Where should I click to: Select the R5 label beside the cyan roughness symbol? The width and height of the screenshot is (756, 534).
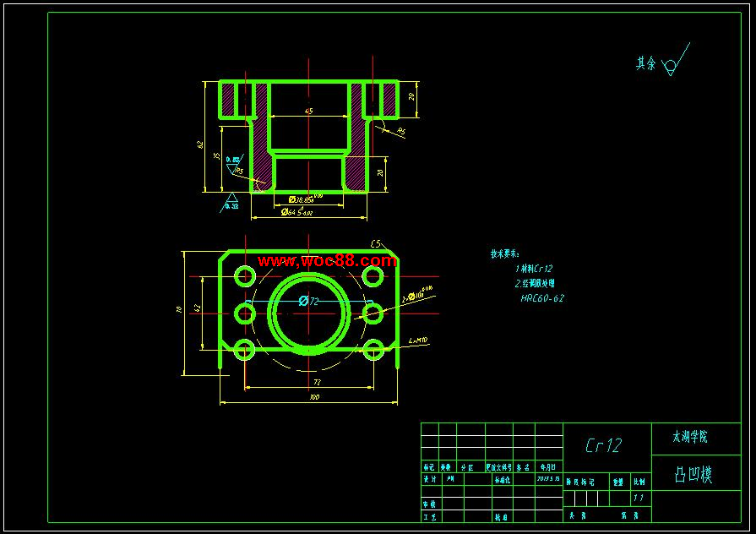pos(239,171)
